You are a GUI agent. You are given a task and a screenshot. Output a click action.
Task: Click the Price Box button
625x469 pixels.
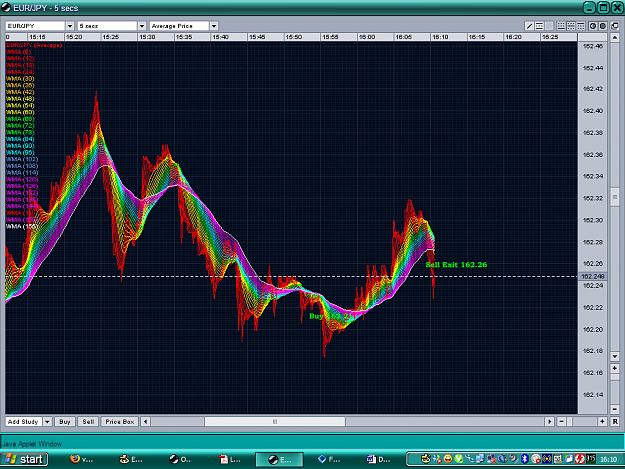120,421
